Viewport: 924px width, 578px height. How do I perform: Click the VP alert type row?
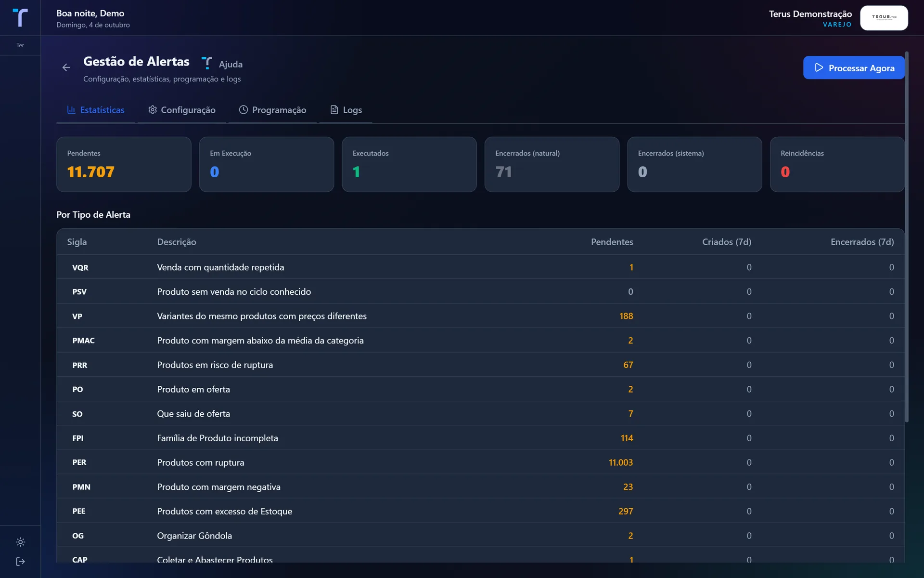coord(480,316)
